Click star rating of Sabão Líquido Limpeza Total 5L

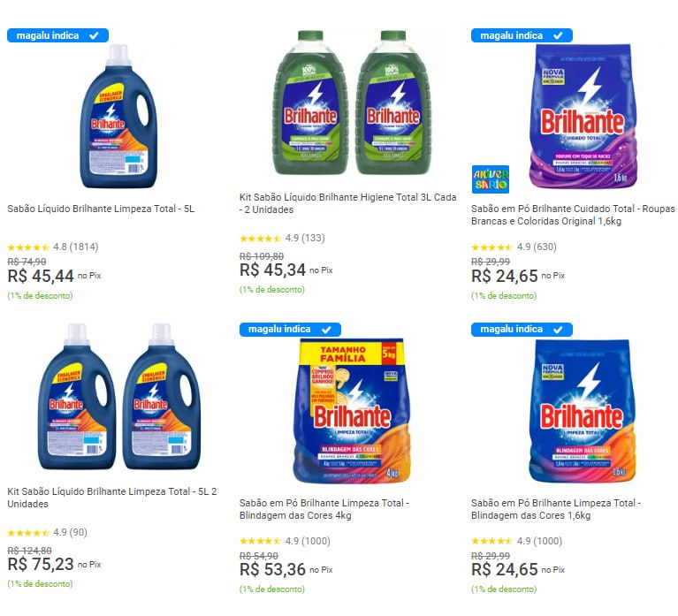click(x=28, y=247)
